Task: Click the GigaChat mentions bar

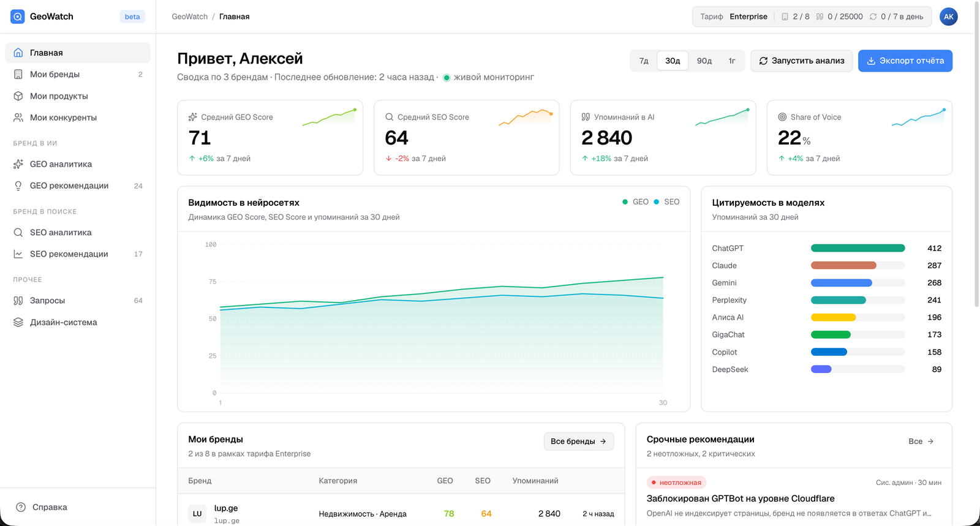Action: click(858, 334)
